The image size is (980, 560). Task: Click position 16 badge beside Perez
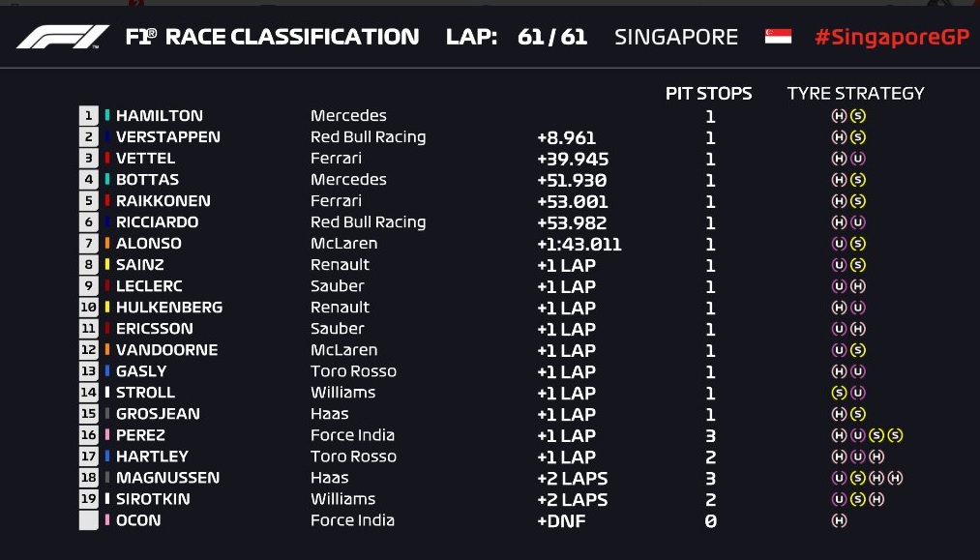[x=89, y=435]
